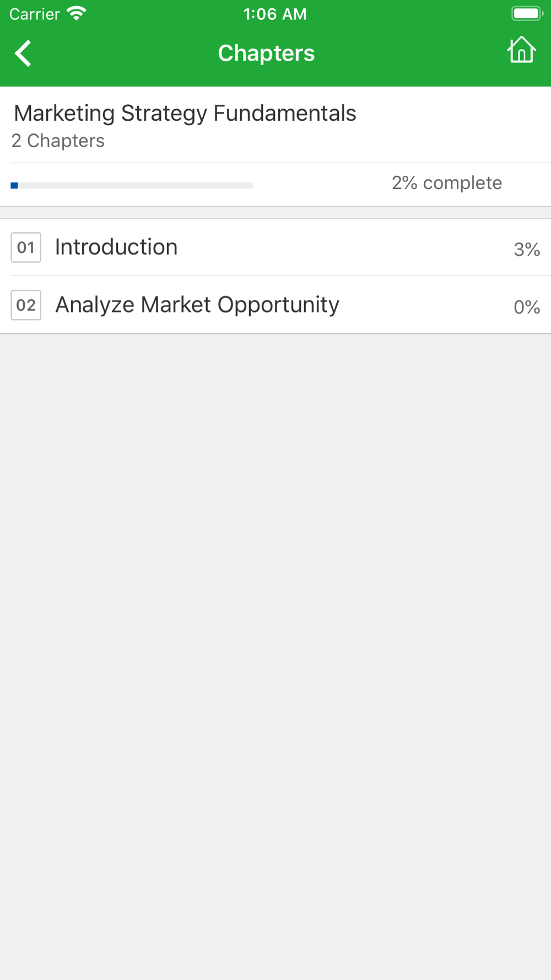Click the 0% progress value
The image size is (551, 980).
click(527, 306)
